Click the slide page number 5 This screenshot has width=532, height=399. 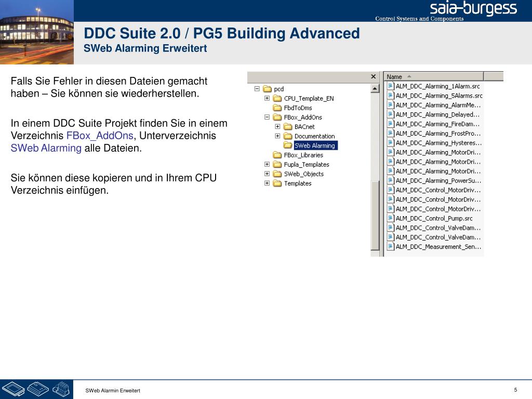click(x=515, y=390)
